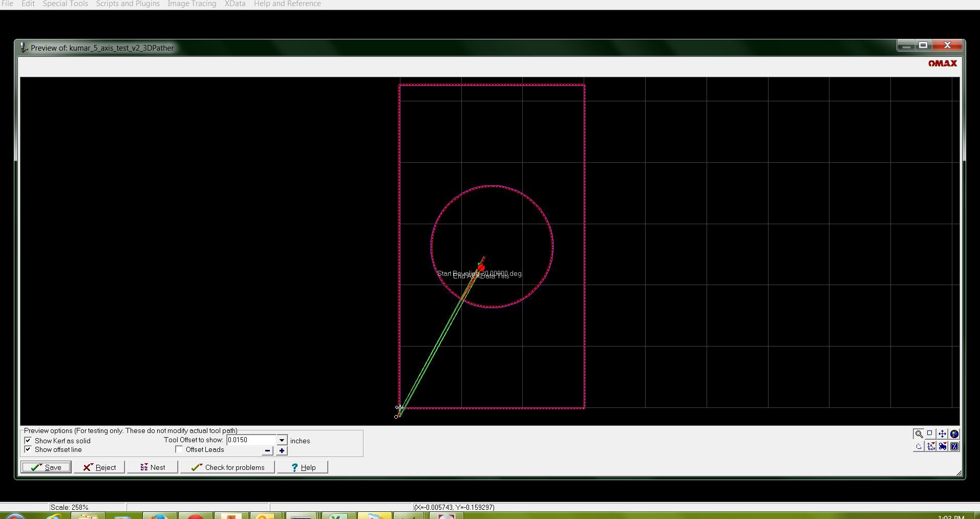Click the Nest button

(x=152, y=467)
